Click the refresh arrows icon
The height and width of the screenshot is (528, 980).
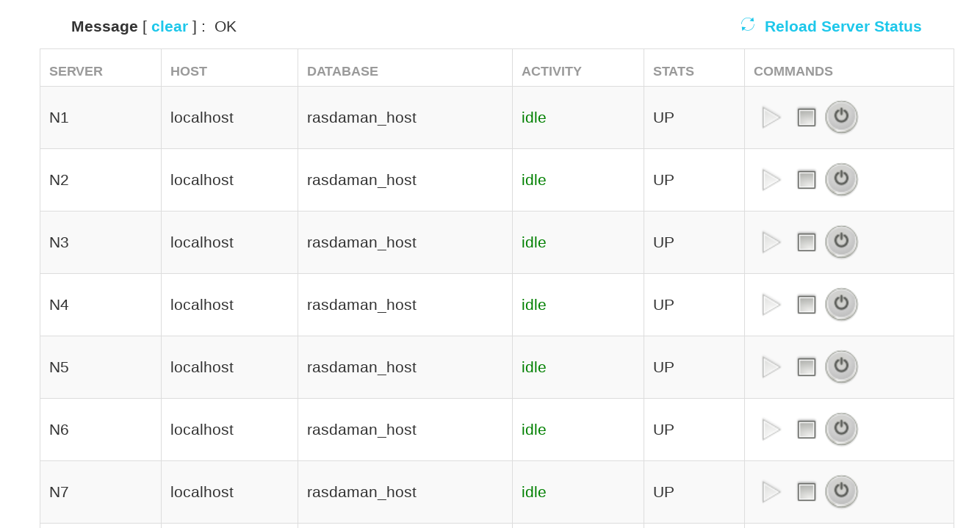click(748, 25)
